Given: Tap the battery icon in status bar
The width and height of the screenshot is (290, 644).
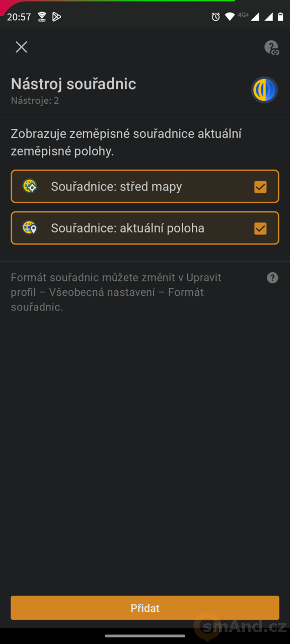Looking at the screenshot, I should [x=280, y=17].
